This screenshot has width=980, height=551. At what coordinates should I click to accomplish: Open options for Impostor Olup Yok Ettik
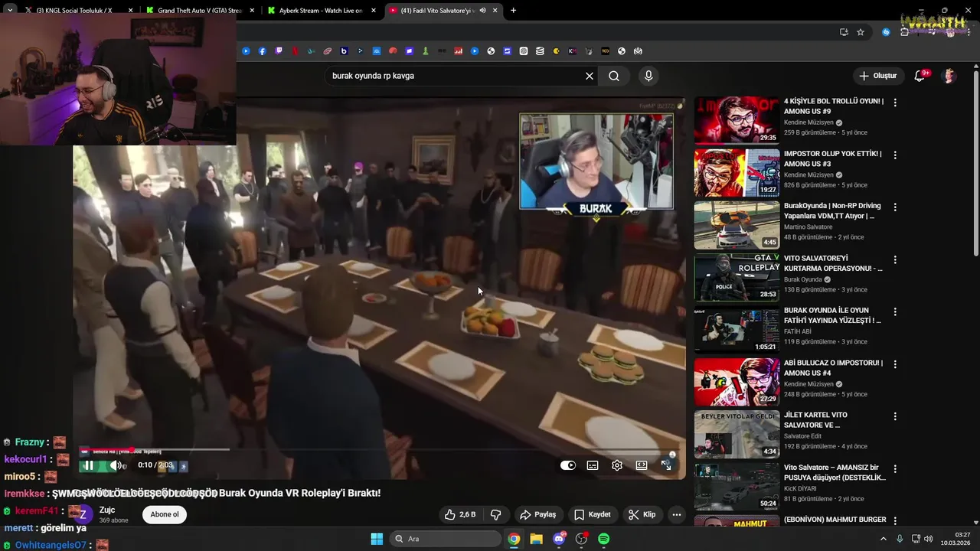pyautogui.click(x=895, y=155)
